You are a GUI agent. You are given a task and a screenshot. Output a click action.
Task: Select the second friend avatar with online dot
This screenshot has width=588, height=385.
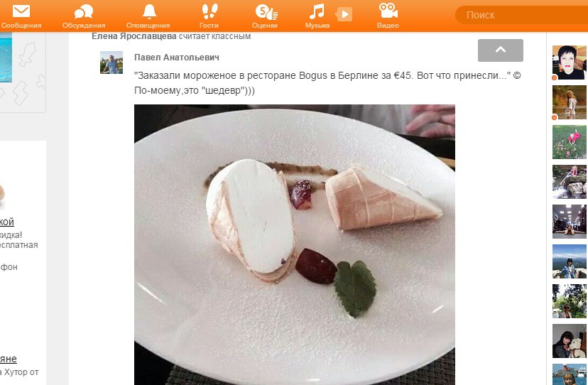570,102
